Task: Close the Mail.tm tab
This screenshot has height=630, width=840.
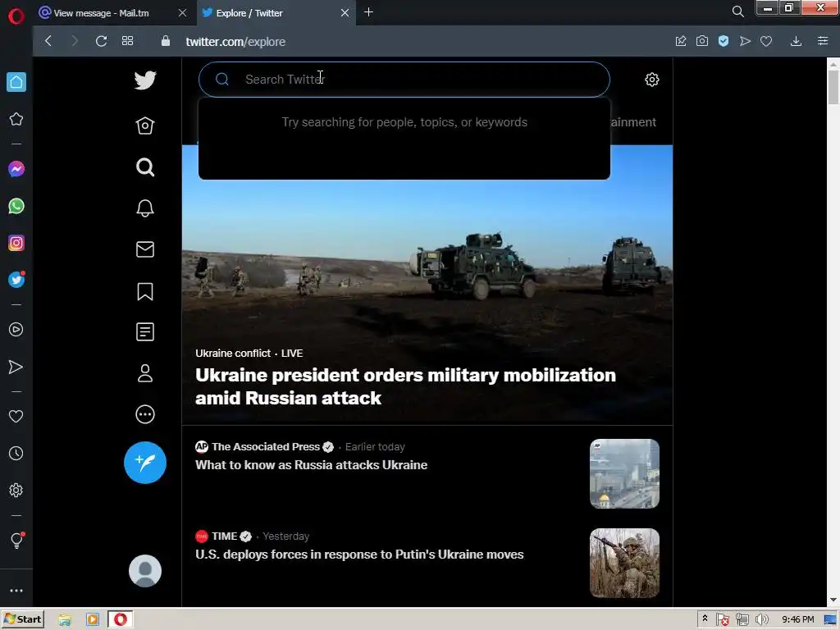Action: [182, 13]
